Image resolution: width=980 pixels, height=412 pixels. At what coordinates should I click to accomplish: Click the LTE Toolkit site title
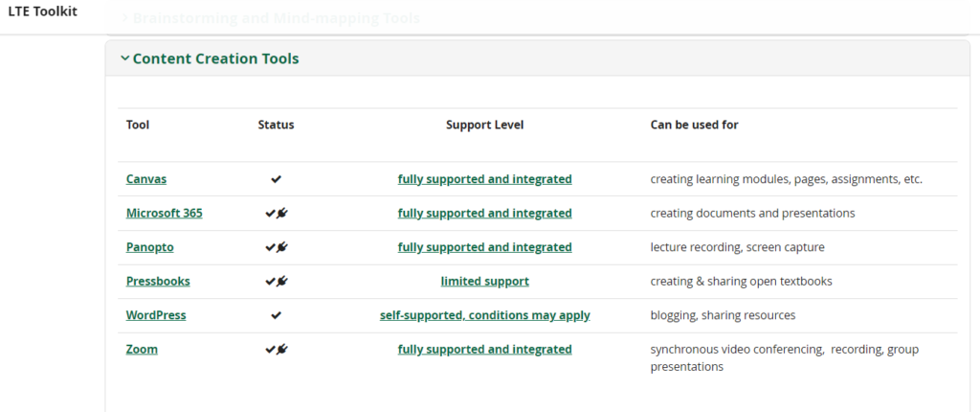[43, 11]
